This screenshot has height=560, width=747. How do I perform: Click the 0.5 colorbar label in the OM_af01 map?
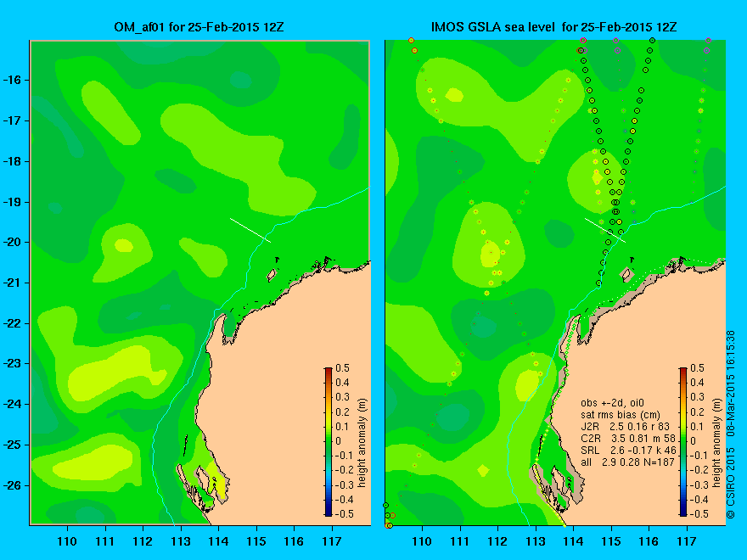coord(343,368)
